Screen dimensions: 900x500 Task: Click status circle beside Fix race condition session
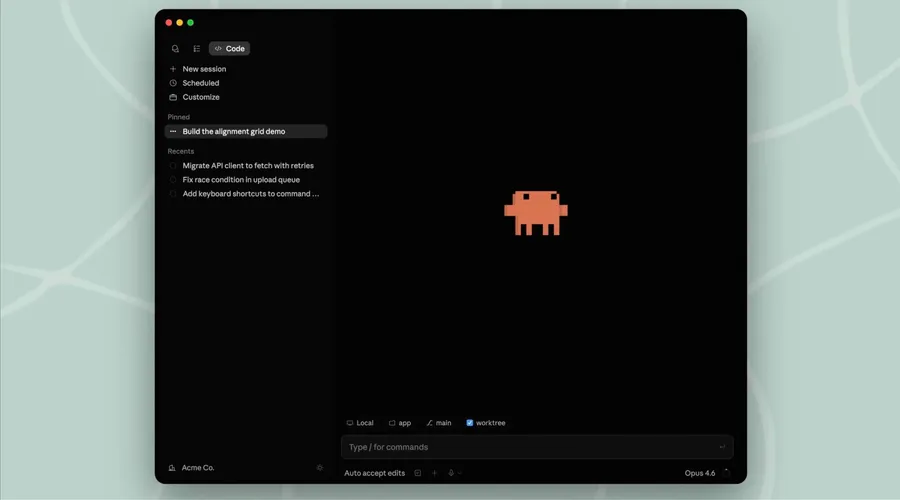[173, 180]
